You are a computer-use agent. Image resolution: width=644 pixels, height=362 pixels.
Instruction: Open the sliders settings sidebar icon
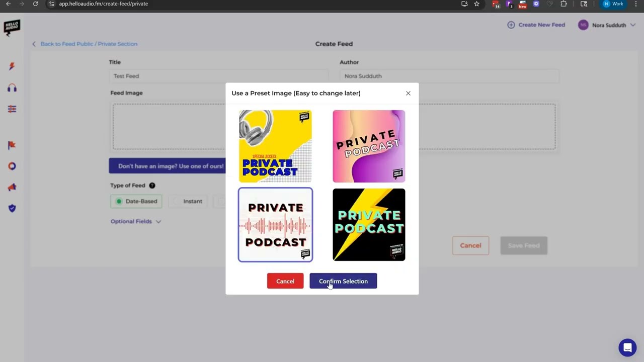12,109
